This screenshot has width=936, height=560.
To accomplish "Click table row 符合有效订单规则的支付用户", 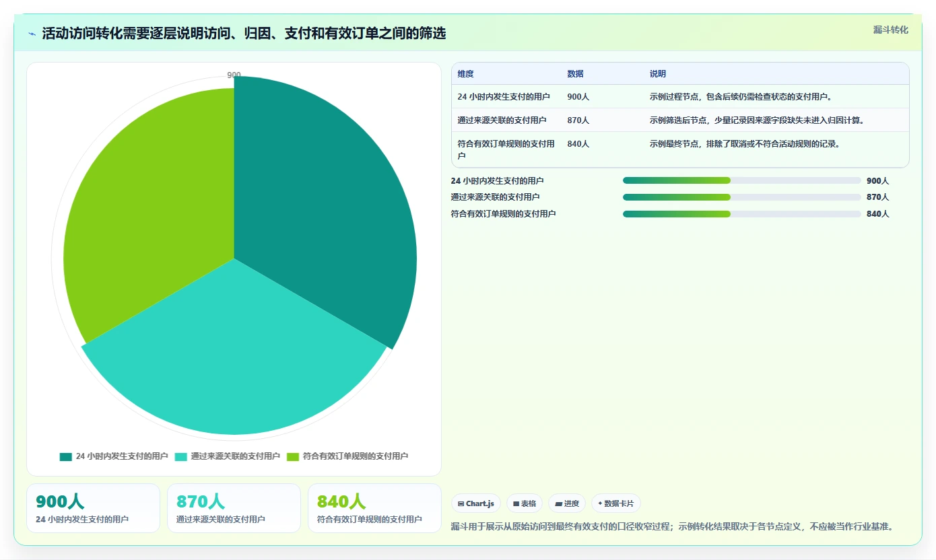I will pyautogui.click(x=680, y=149).
